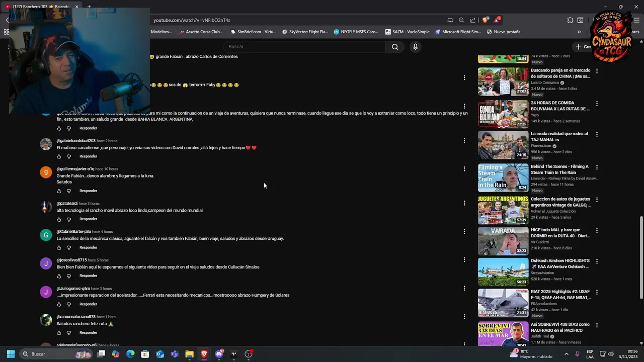
Task: Open Windows Start menu
Action: (x=11, y=354)
